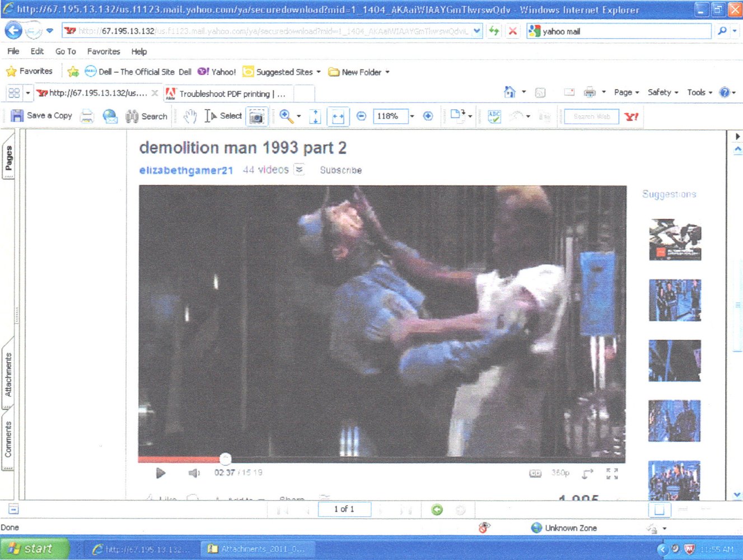Print the PDF using the Adobe printer icon
The width and height of the screenshot is (743, 560).
point(87,116)
